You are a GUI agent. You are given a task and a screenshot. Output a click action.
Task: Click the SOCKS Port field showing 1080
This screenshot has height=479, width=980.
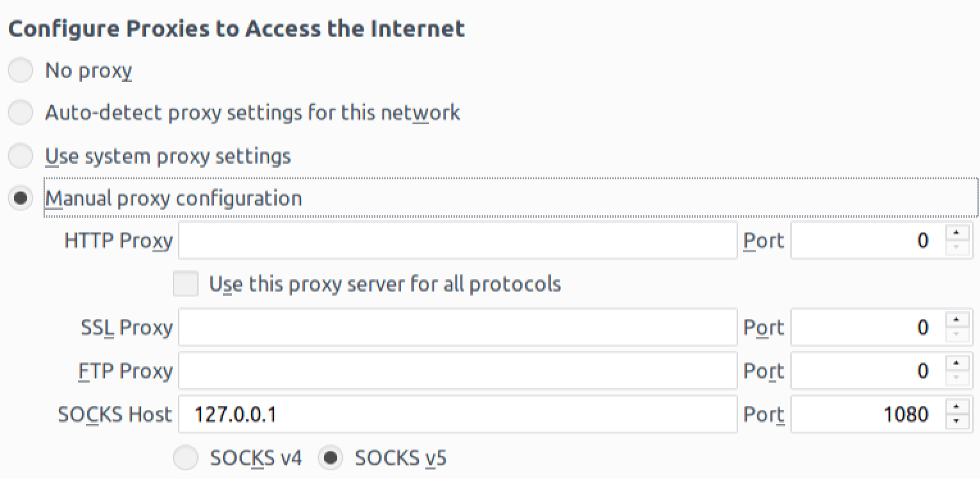(868, 414)
